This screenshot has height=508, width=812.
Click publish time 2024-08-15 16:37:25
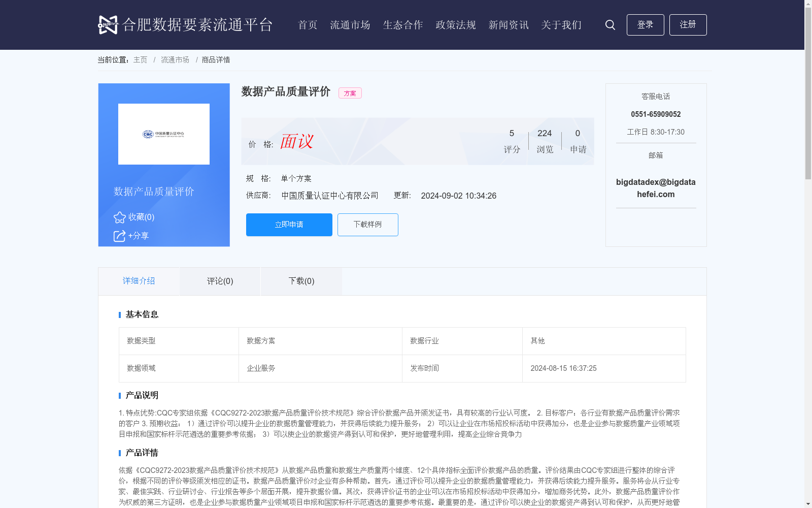tap(563, 368)
